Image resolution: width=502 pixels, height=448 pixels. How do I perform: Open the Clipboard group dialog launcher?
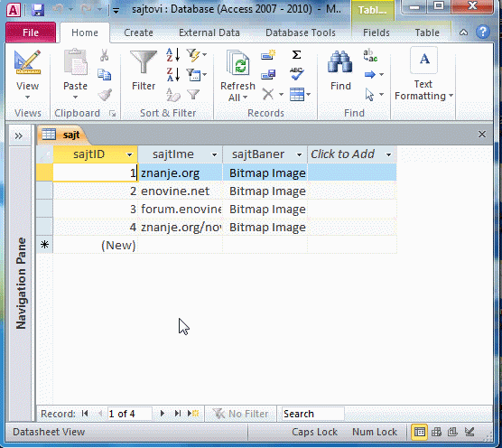tap(112, 113)
